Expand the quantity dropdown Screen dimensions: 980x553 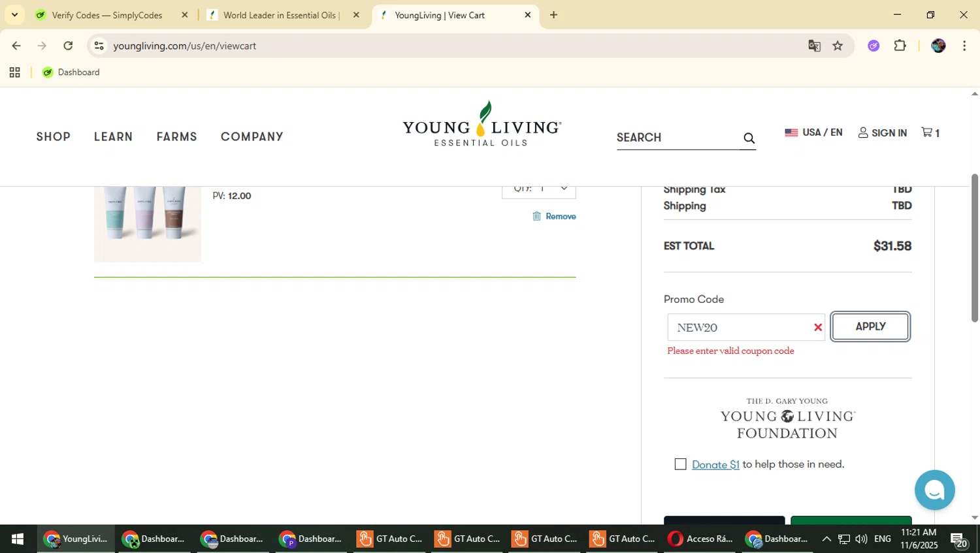click(x=538, y=191)
